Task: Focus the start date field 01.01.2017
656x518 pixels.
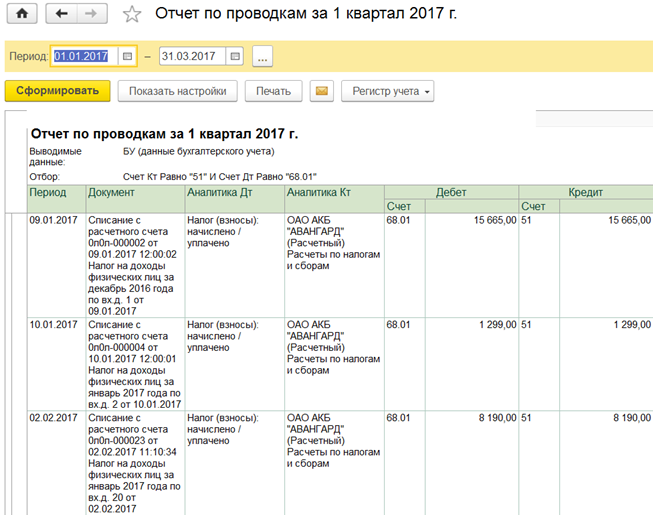Action: (85, 56)
